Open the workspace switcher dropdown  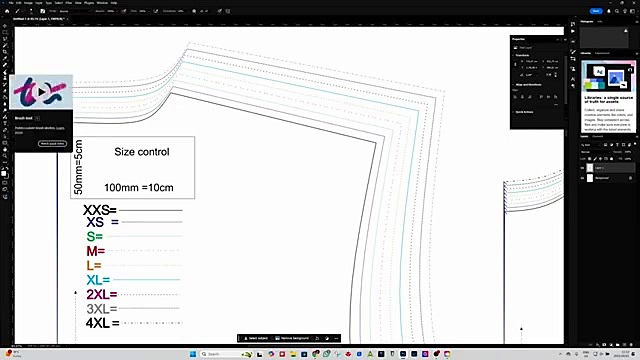(633, 11)
